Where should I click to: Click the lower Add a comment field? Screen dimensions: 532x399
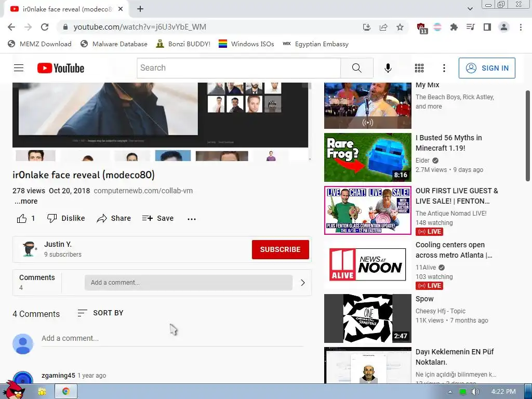click(x=172, y=339)
